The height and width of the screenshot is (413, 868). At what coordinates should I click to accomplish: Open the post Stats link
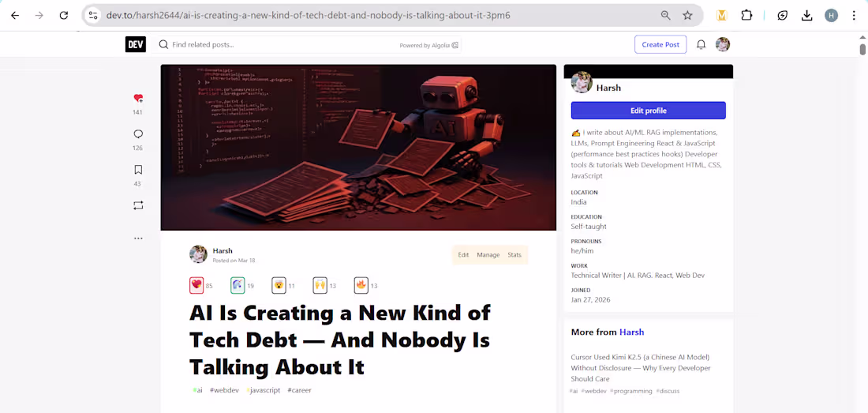(x=514, y=254)
